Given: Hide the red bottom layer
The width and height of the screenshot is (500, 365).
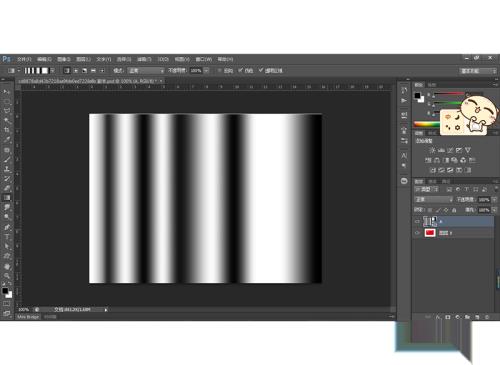Looking at the screenshot, I should 417,233.
